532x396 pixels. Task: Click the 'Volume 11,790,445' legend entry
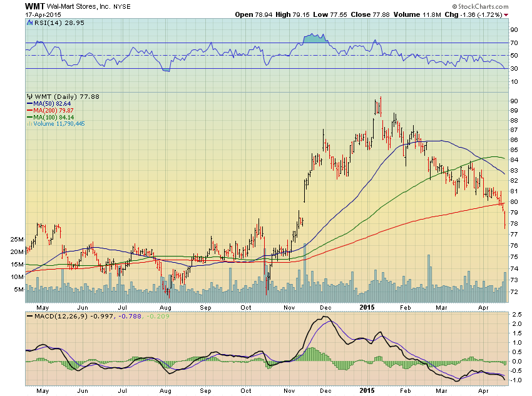(59, 124)
